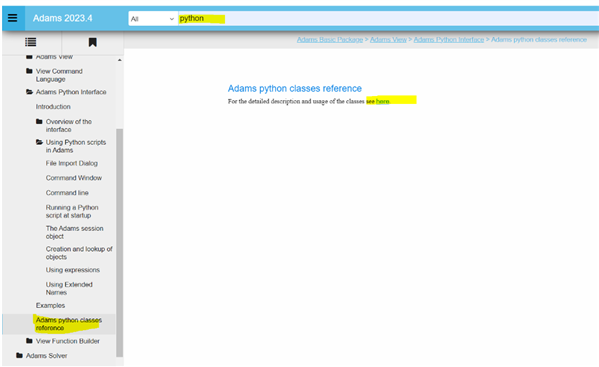This screenshot has height=367, width=599.
Task: Open the File Import Dialog topic
Action: click(x=71, y=163)
